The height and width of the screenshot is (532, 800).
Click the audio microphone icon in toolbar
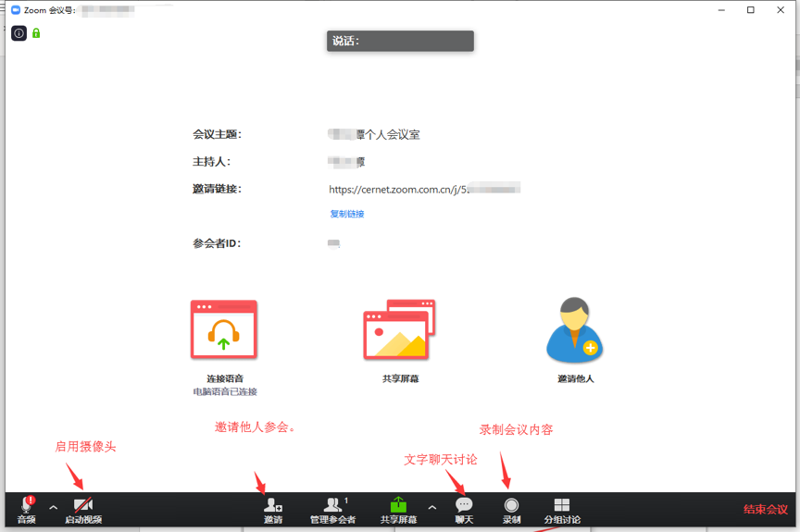pyautogui.click(x=26, y=506)
